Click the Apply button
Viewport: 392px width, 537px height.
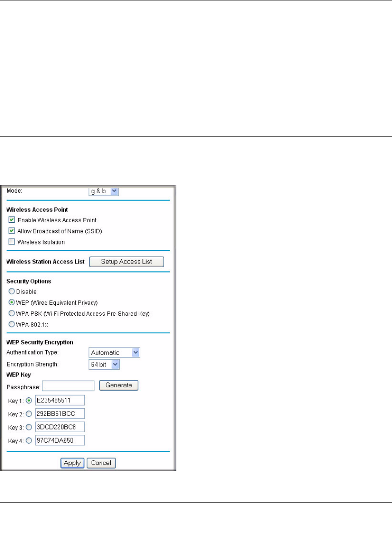pos(72,463)
